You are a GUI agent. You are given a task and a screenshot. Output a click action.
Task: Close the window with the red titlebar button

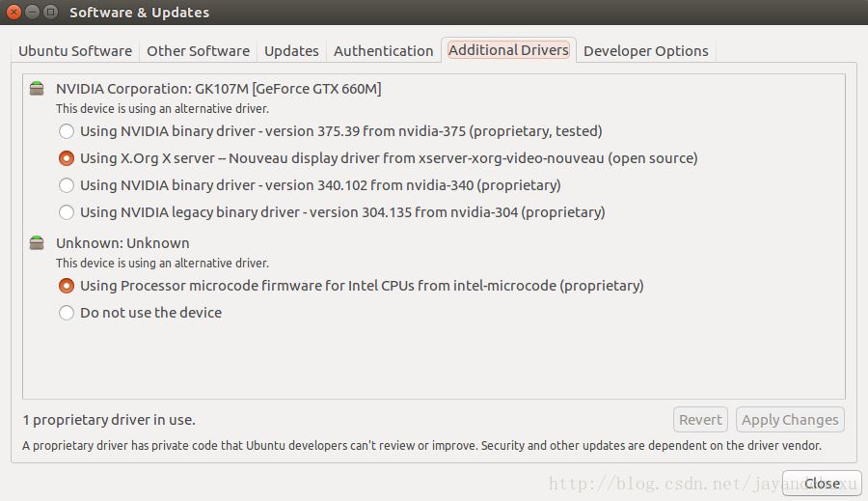[14, 12]
